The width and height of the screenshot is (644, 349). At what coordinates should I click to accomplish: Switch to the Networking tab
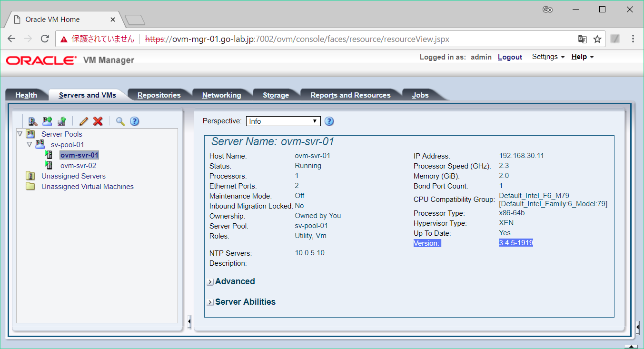[x=221, y=95]
